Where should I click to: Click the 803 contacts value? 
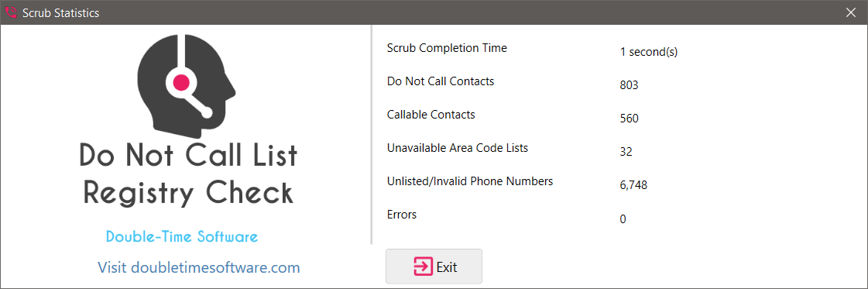(630, 85)
